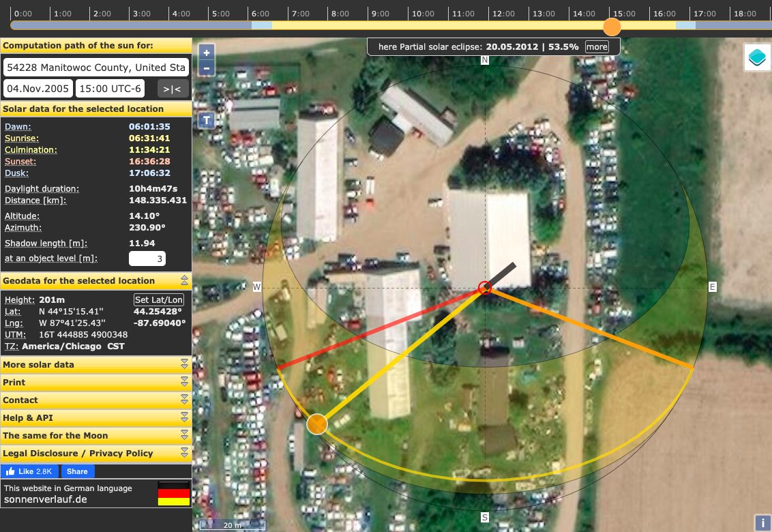Click the Altitude label

[22, 216]
